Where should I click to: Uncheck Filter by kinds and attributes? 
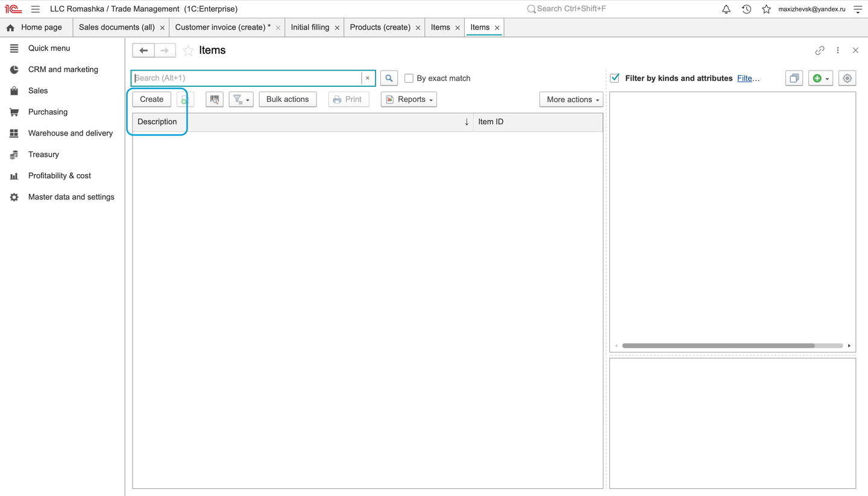point(615,78)
